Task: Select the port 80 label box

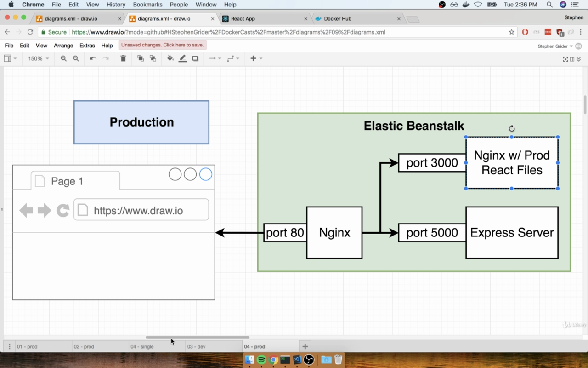Action: (x=285, y=233)
